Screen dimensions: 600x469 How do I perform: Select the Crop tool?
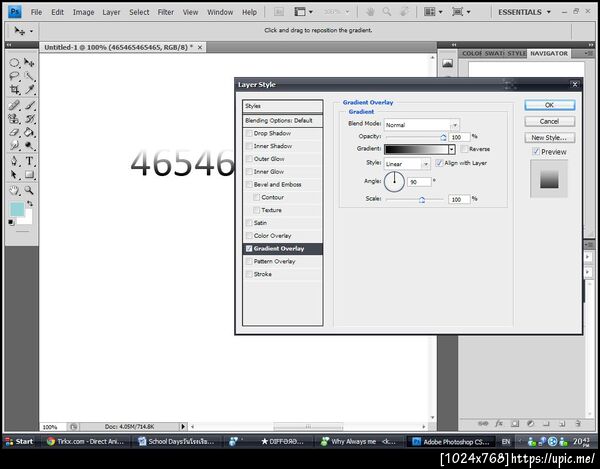(14, 90)
